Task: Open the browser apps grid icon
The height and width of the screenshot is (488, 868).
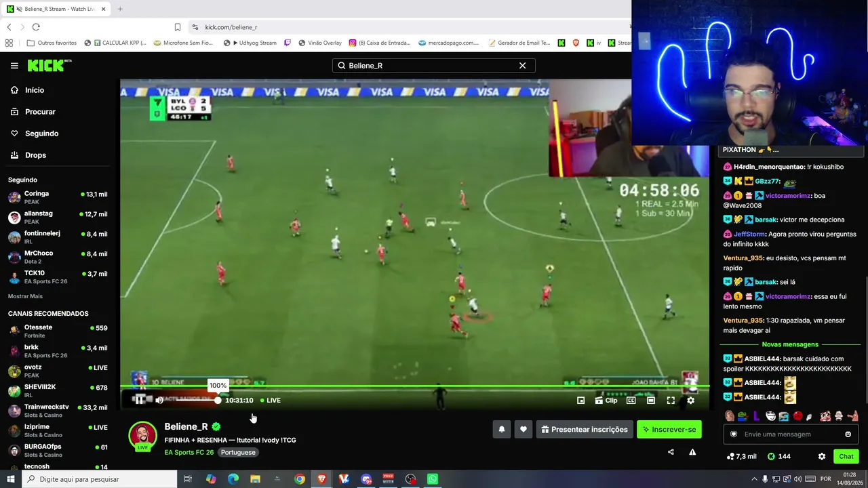Action: pyautogui.click(x=9, y=43)
